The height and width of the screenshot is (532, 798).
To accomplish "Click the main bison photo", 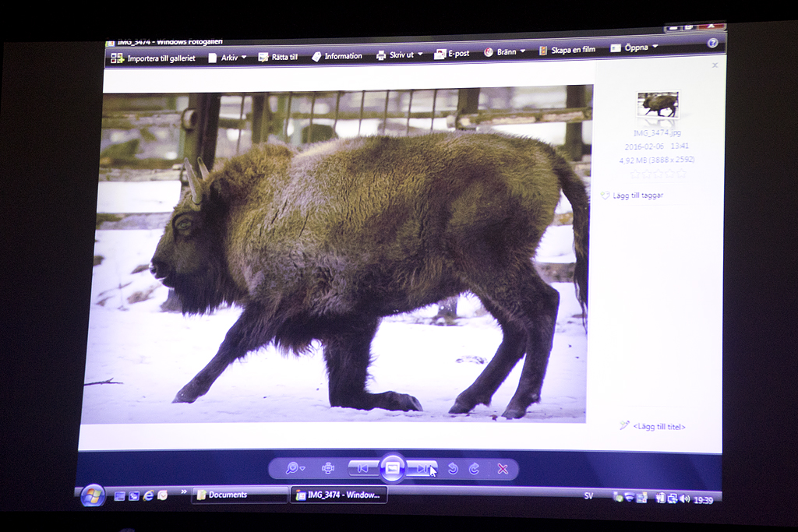I will (336, 254).
